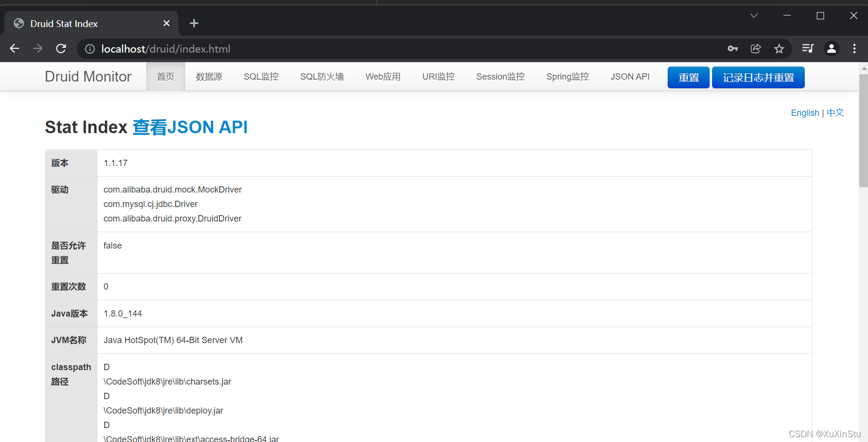Open the 数据源 page

click(x=209, y=77)
